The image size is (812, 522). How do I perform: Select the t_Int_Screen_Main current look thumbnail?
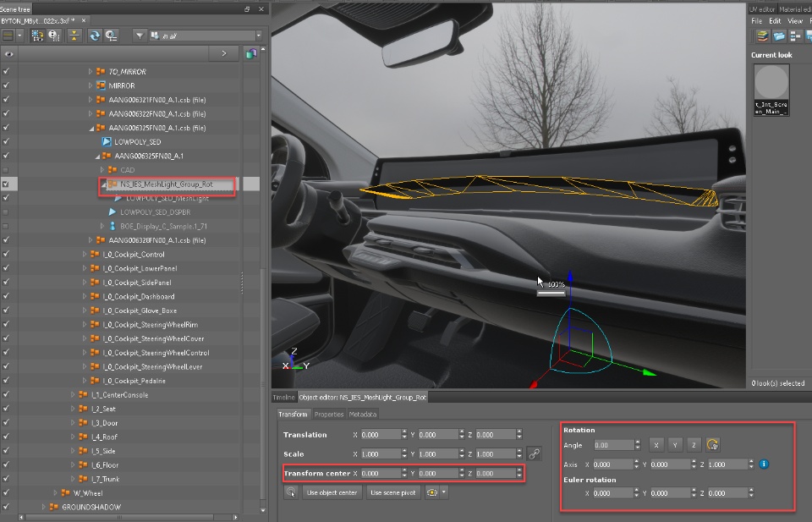coord(771,89)
